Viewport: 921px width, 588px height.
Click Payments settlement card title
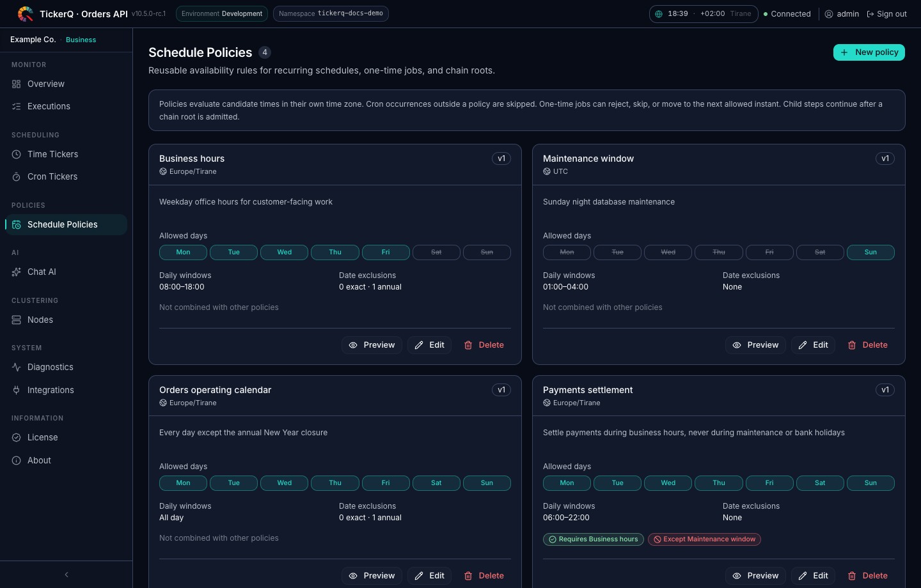tap(588, 390)
